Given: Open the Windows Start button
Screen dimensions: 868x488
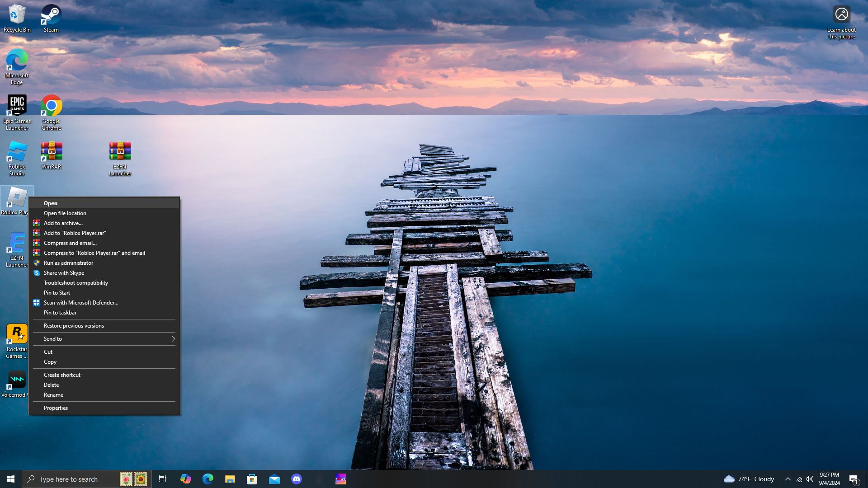Looking at the screenshot, I should click(11, 479).
